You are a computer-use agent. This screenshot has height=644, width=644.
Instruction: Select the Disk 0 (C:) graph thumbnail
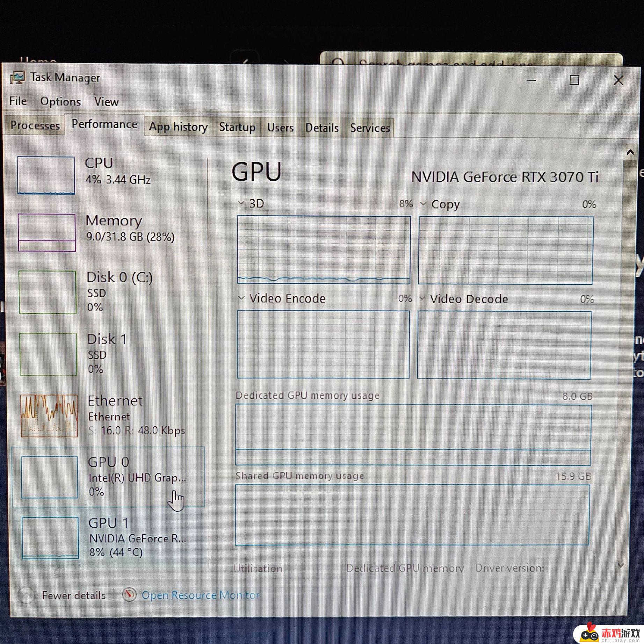48,292
